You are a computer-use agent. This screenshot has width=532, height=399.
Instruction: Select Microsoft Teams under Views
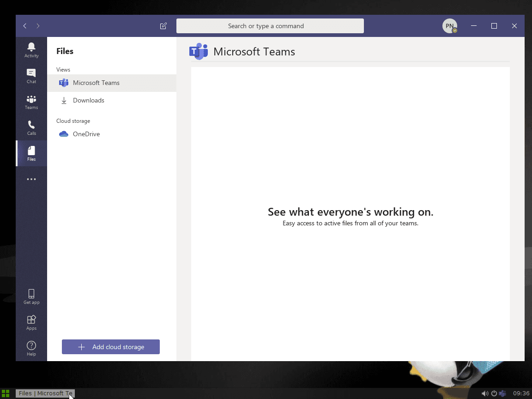96,83
